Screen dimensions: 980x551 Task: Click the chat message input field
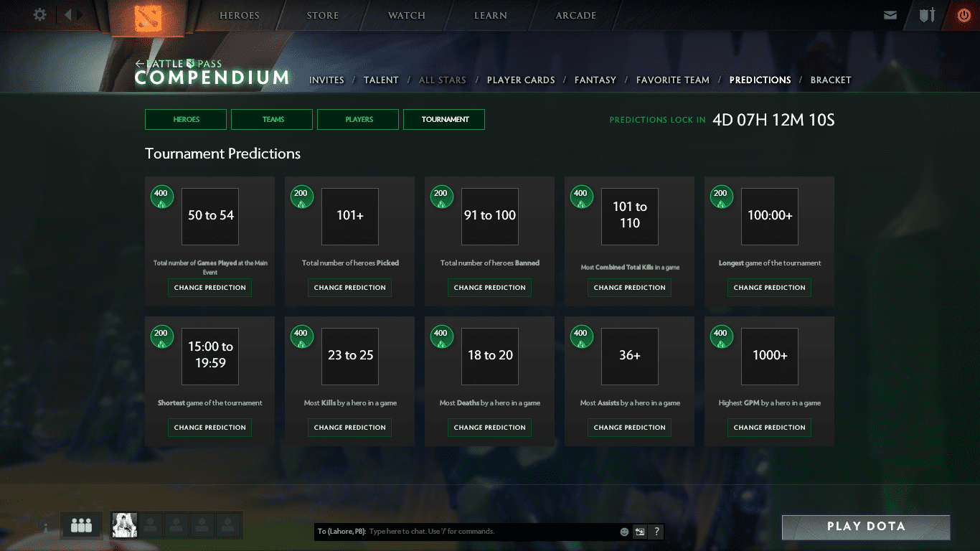tap(491, 532)
